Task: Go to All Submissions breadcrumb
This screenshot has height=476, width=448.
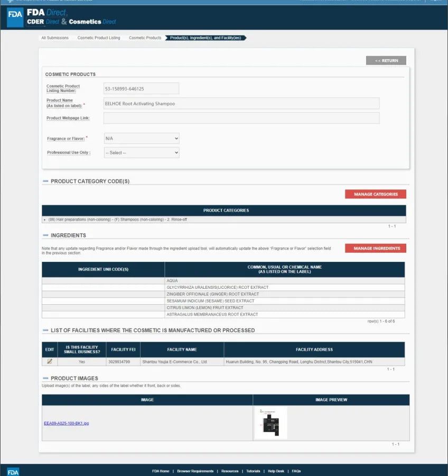Action: click(55, 38)
